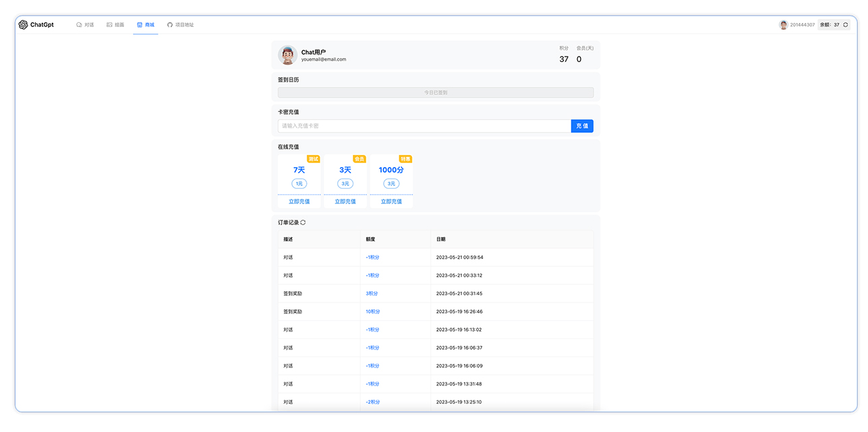The image size is (868, 432).
Task: Refresh the balance using the icon beside 余额: 37
Action: click(846, 24)
